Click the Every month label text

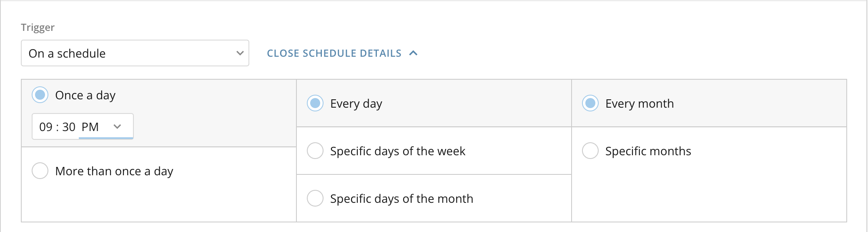coord(639,103)
